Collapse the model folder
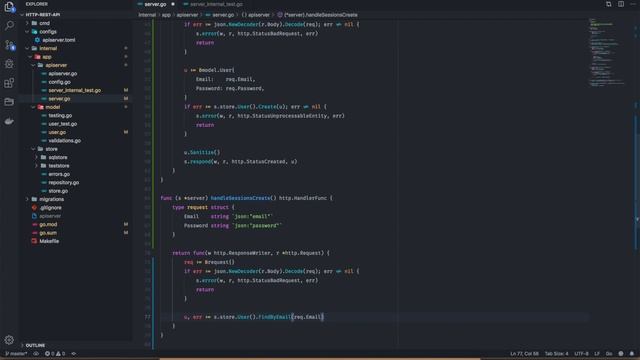The height and width of the screenshot is (360, 640). pos(52,107)
